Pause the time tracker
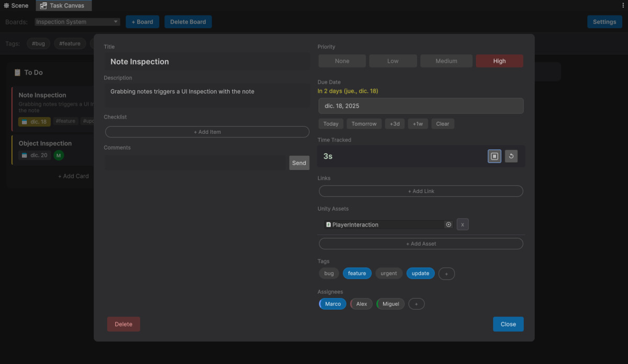628x364 pixels. 494,156
